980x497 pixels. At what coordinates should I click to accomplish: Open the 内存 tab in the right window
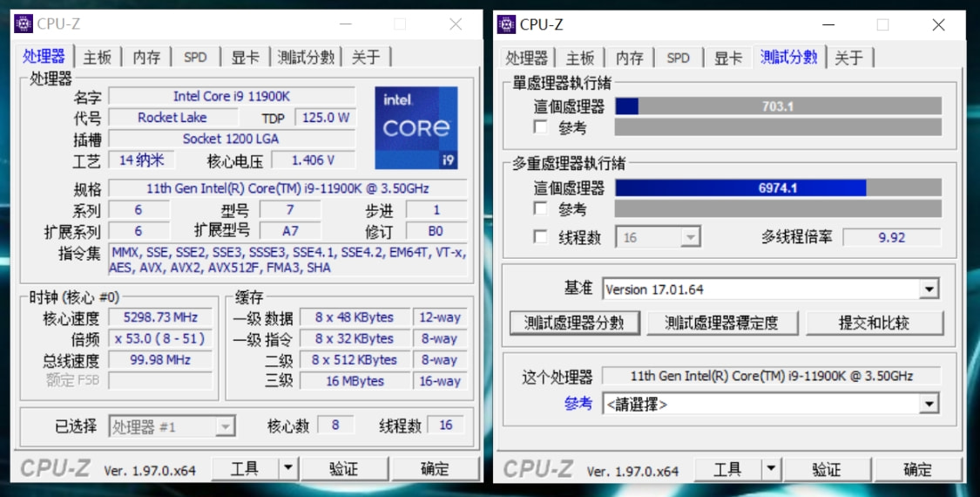point(629,58)
